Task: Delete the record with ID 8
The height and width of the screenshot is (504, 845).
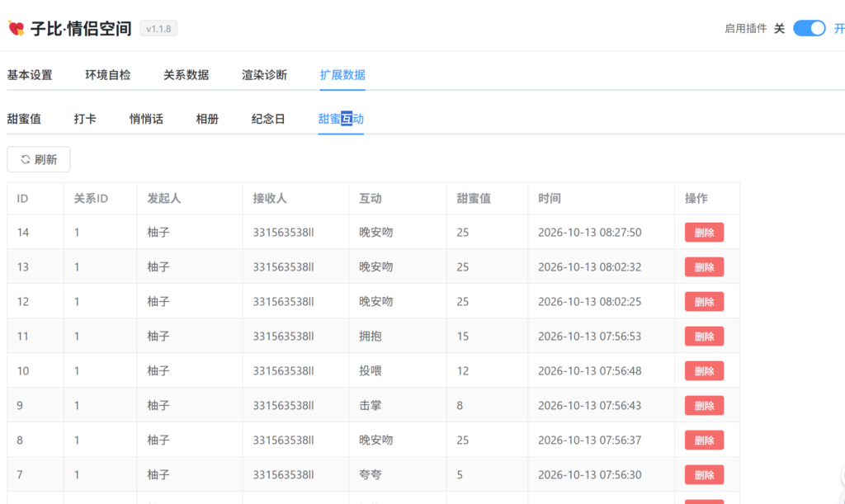Action: 704,440
